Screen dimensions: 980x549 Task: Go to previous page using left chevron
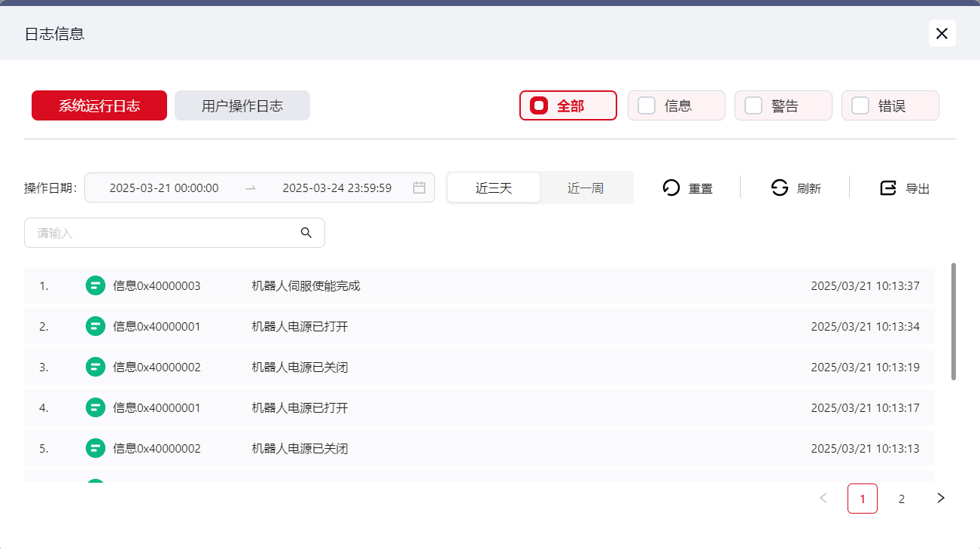[x=823, y=498]
